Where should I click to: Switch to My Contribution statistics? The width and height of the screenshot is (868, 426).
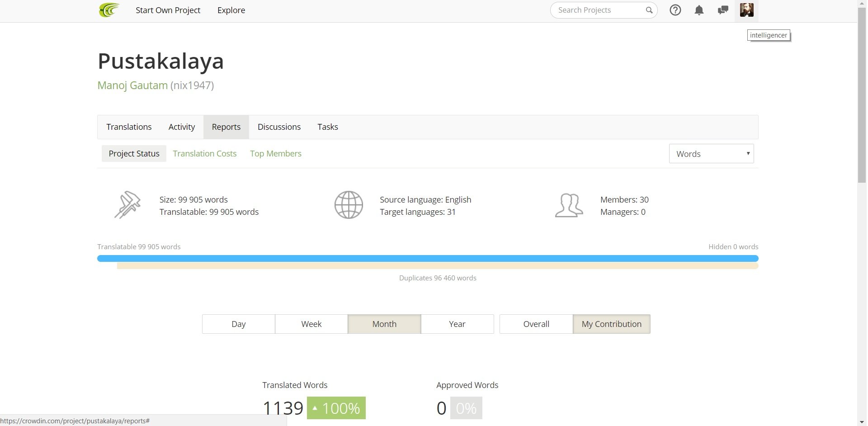pos(611,324)
